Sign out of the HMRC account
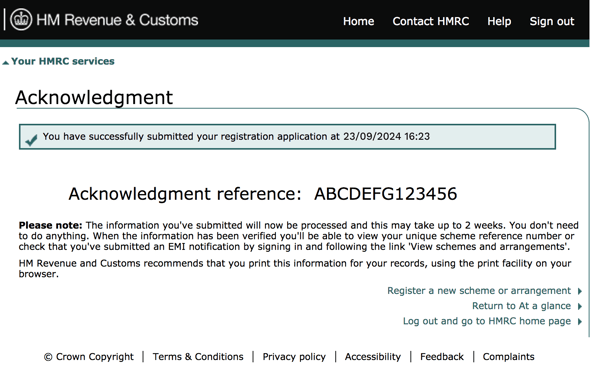The image size is (591, 368). tap(552, 21)
